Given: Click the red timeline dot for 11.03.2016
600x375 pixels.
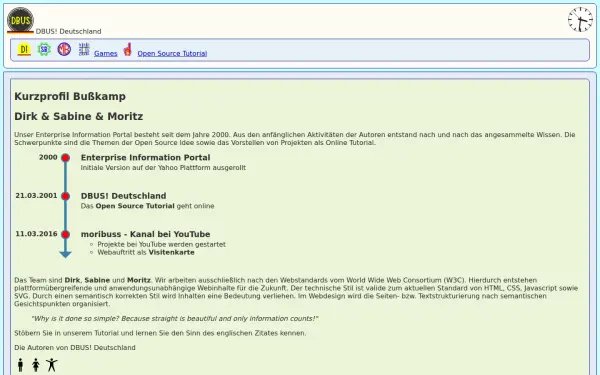Looking at the screenshot, I should click(65, 234).
